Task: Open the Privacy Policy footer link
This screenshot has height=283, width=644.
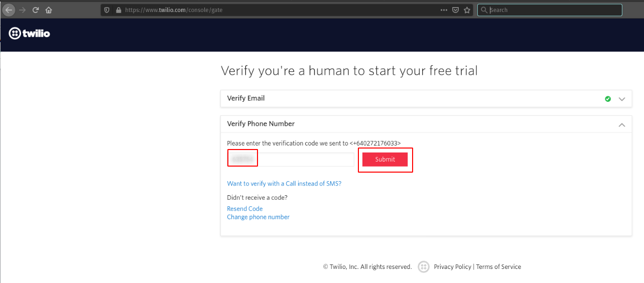Action: pyautogui.click(x=452, y=267)
